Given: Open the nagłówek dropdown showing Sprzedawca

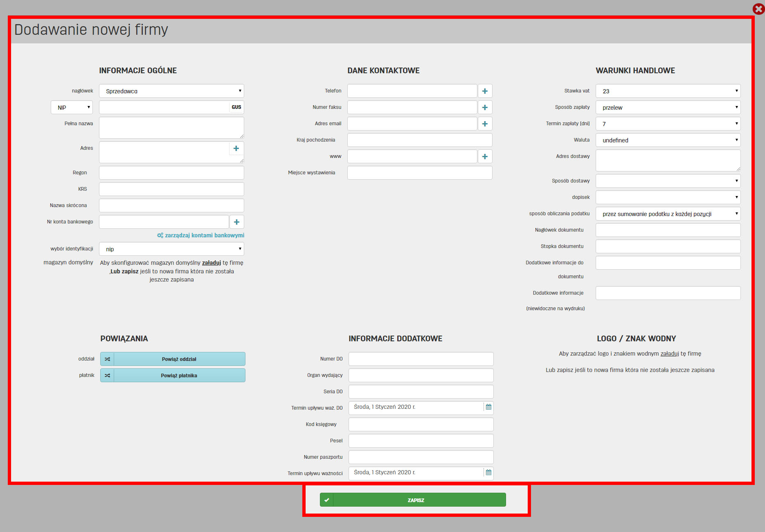Looking at the screenshot, I should (x=171, y=91).
